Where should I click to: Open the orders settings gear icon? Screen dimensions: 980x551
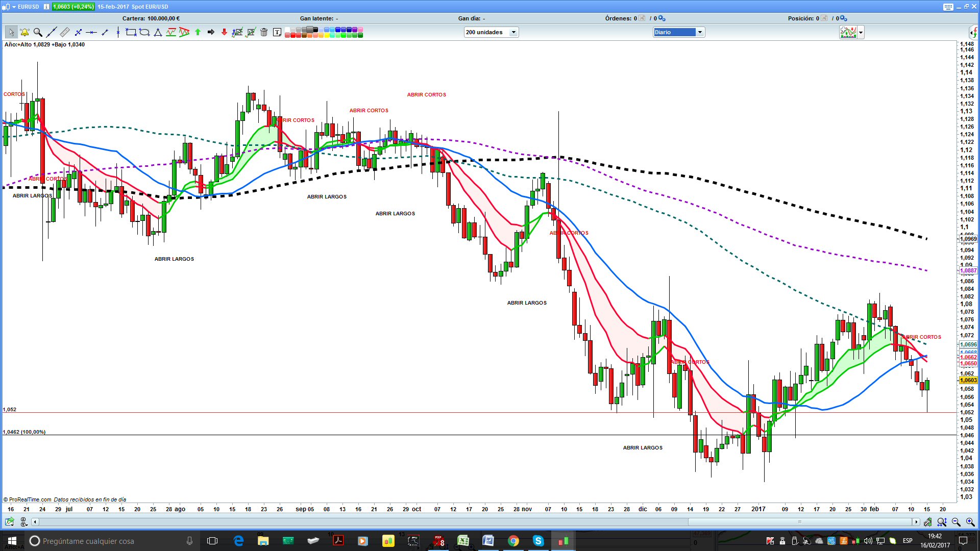pyautogui.click(x=662, y=18)
